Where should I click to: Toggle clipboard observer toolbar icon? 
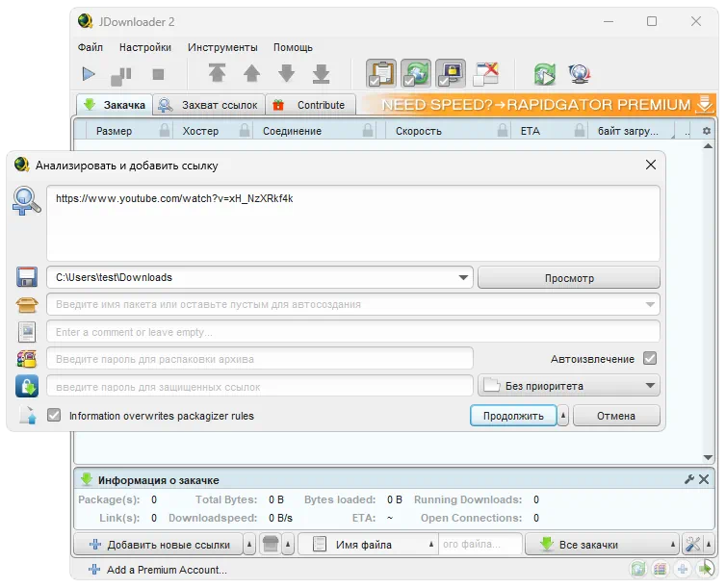coord(381,73)
